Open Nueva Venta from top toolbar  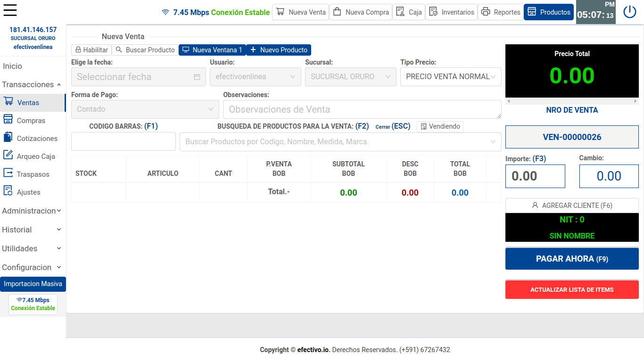tap(300, 12)
